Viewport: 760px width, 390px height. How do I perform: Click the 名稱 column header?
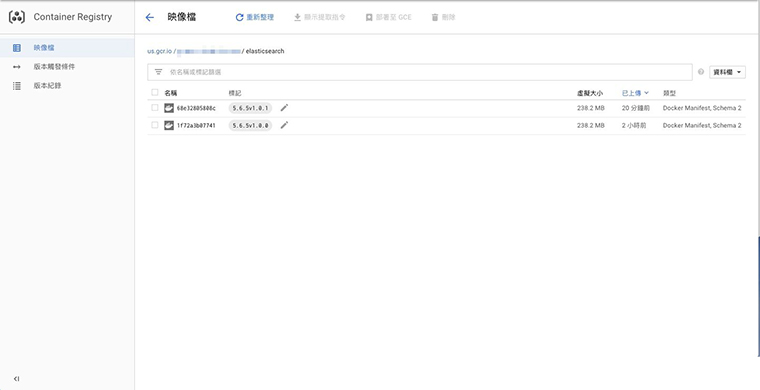coord(171,93)
